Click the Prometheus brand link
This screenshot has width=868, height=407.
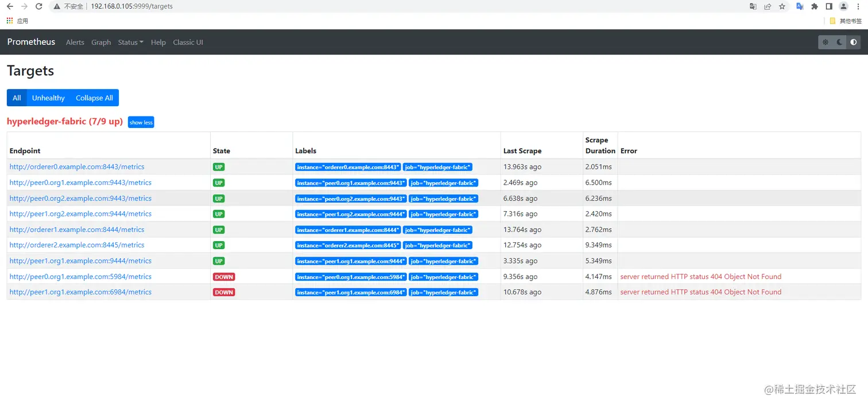pyautogui.click(x=32, y=42)
